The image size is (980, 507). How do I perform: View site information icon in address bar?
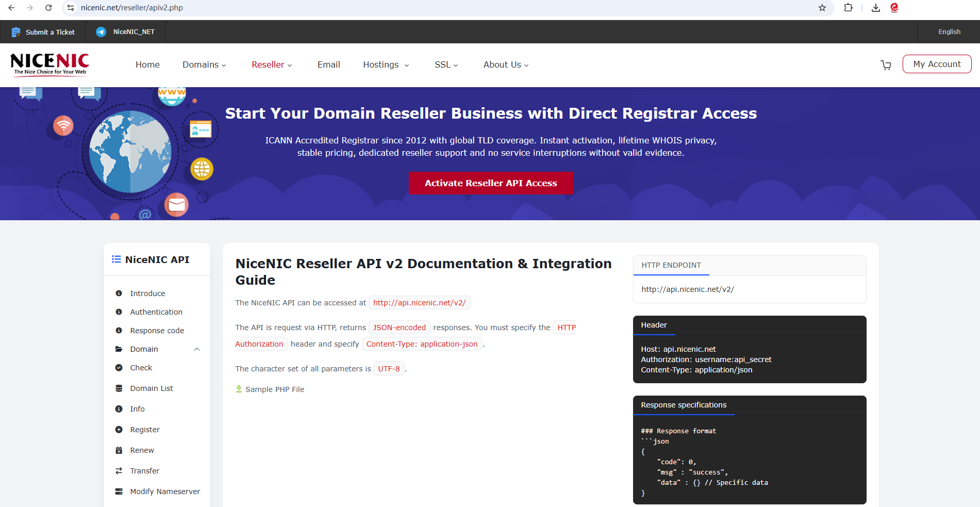[x=71, y=8]
